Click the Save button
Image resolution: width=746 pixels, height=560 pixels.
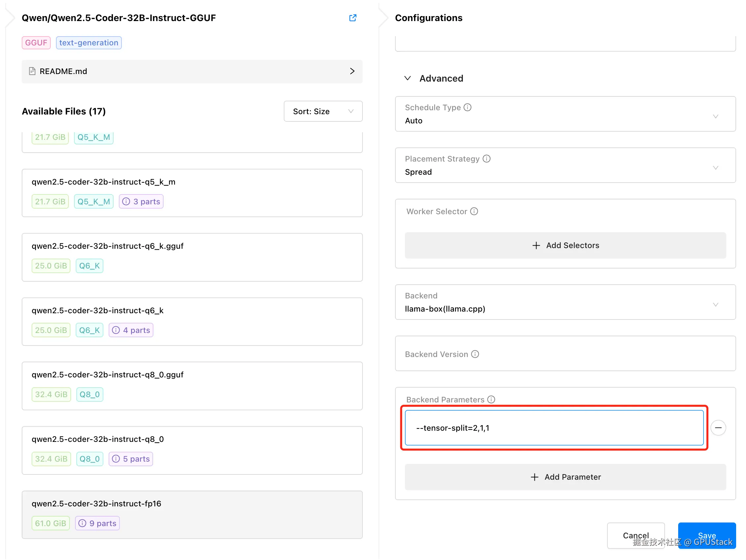707,535
